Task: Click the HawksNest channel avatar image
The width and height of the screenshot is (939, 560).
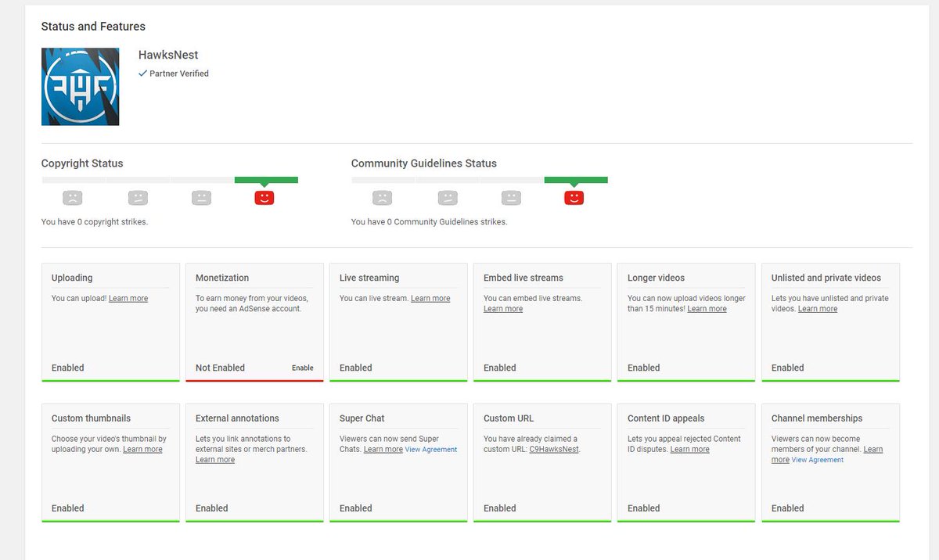Action: 81,87
